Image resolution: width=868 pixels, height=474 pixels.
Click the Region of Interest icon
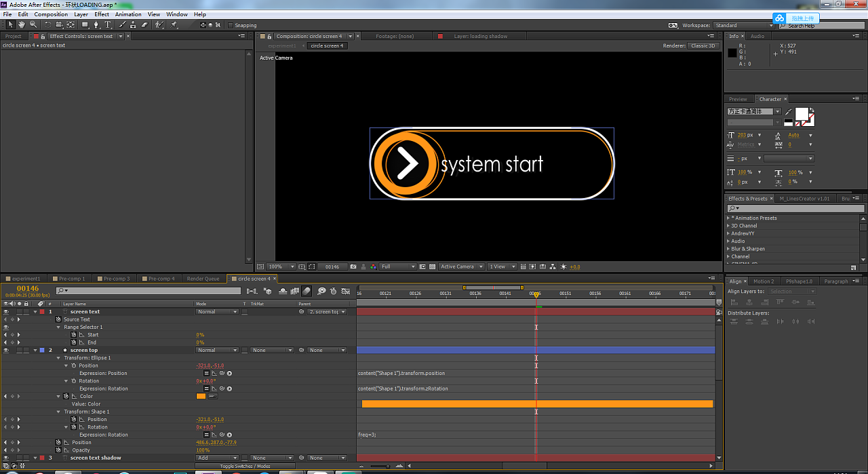pos(422,266)
